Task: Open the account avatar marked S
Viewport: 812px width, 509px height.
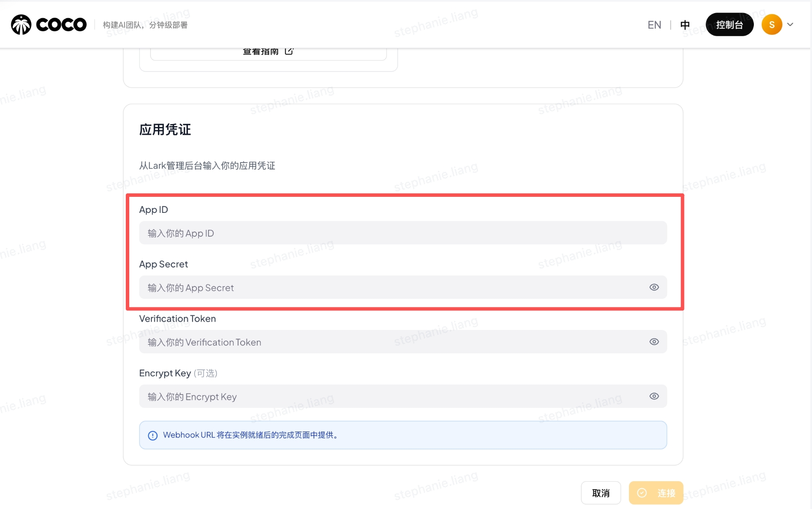Action: click(x=771, y=24)
